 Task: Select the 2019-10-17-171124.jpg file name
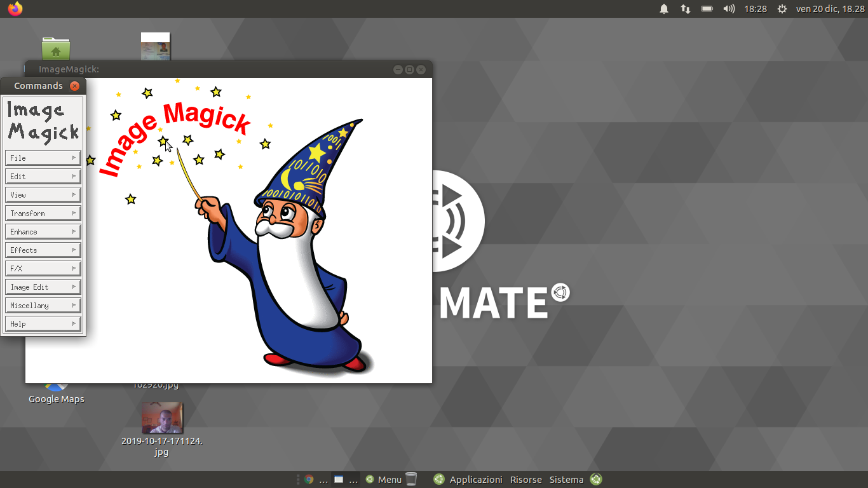162,446
